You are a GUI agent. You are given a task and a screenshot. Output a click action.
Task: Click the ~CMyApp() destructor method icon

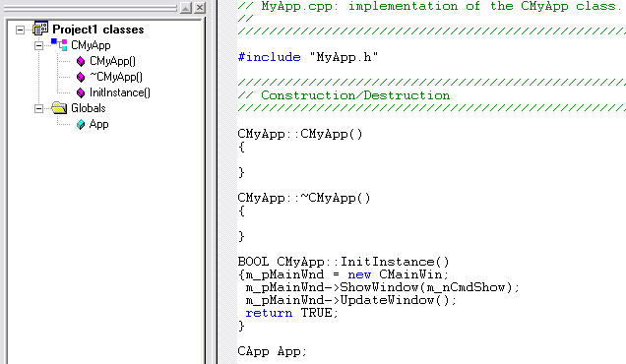tap(81, 77)
